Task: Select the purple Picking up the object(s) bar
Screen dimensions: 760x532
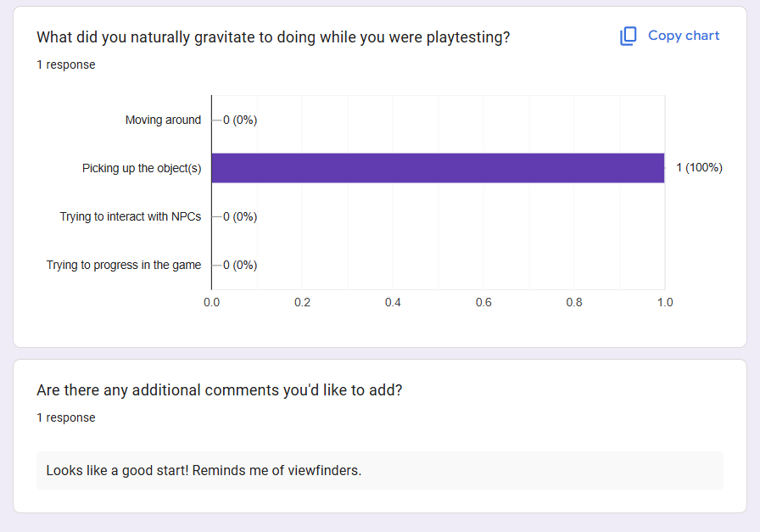Action: pyautogui.click(x=438, y=168)
